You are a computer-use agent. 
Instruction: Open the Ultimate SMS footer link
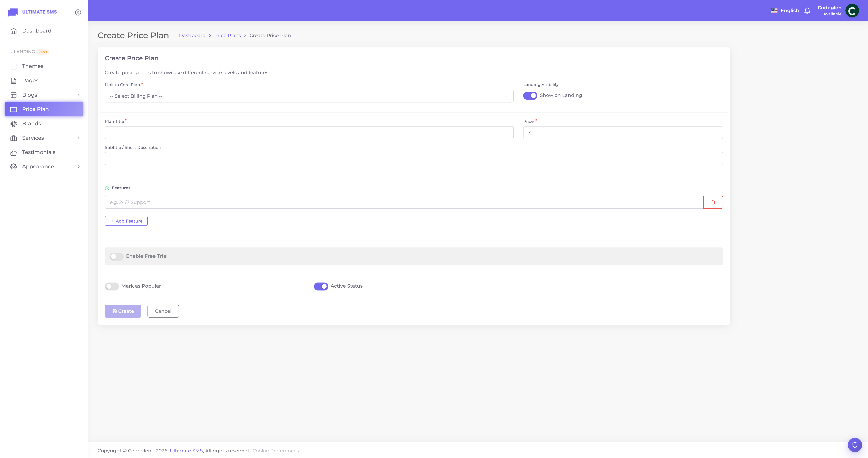186,451
